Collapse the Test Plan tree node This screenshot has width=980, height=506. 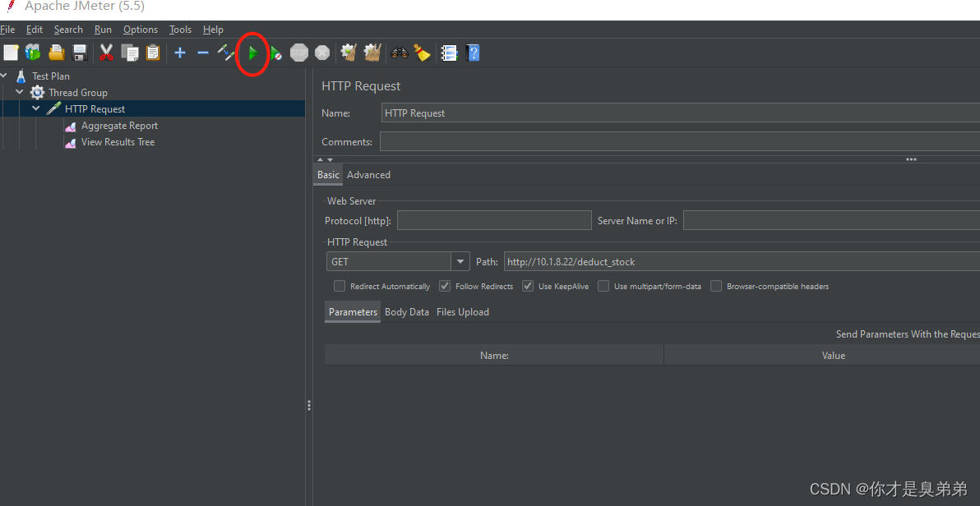pyautogui.click(x=4, y=76)
